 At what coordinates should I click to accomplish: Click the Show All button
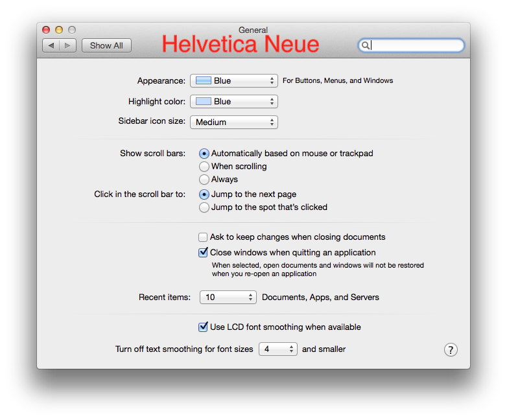click(106, 45)
